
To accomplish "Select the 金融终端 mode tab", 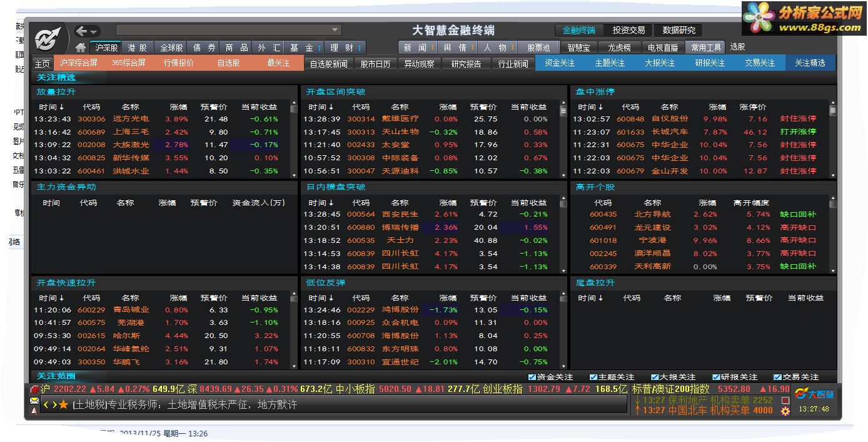I will point(579,30).
